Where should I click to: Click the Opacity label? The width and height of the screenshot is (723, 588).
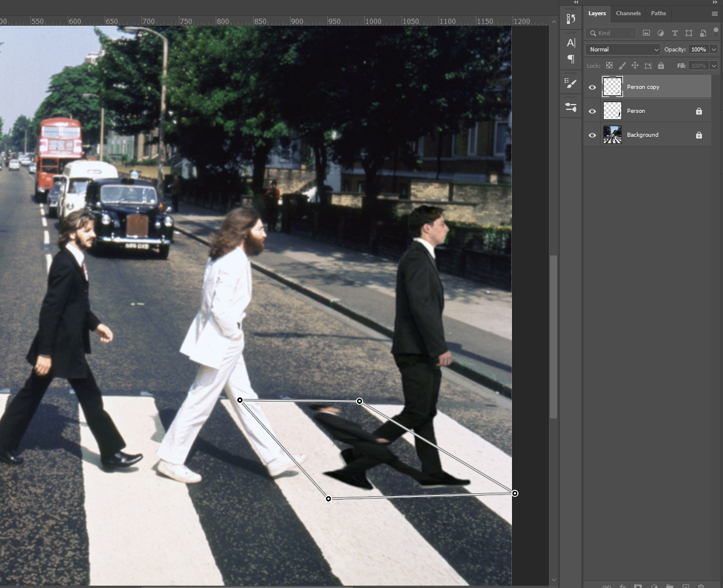click(x=674, y=50)
